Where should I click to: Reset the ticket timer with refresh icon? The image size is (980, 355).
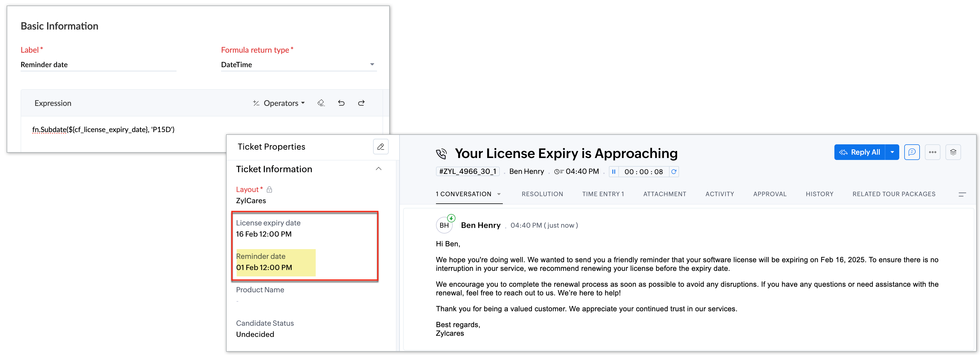[x=673, y=172]
